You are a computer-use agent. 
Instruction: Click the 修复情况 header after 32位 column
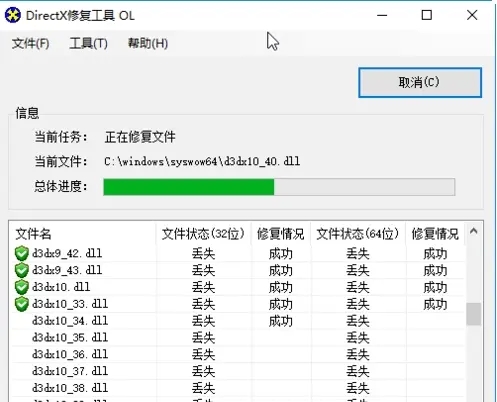280,234
